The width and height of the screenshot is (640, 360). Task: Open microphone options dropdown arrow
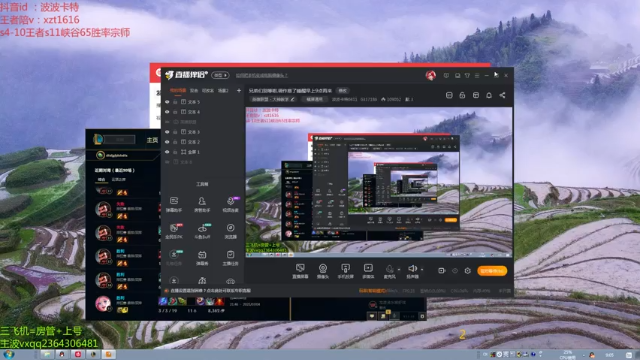(399, 269)
